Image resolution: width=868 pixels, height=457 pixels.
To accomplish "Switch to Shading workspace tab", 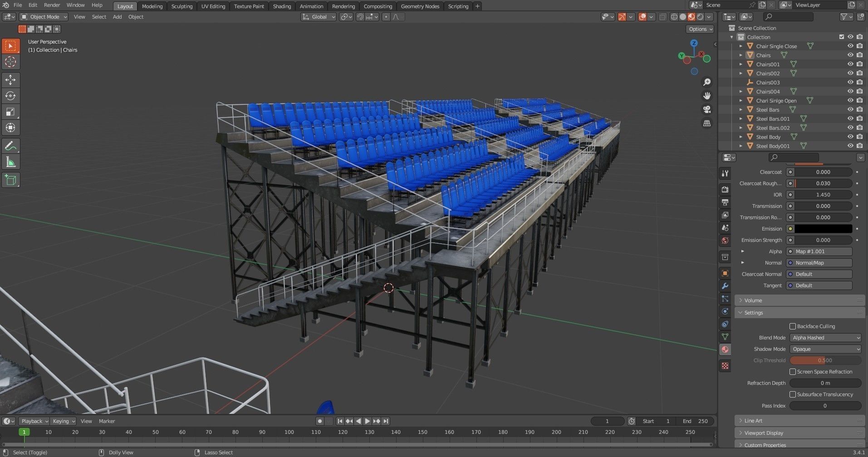I will pyautogui.click(x=282, y=6).
